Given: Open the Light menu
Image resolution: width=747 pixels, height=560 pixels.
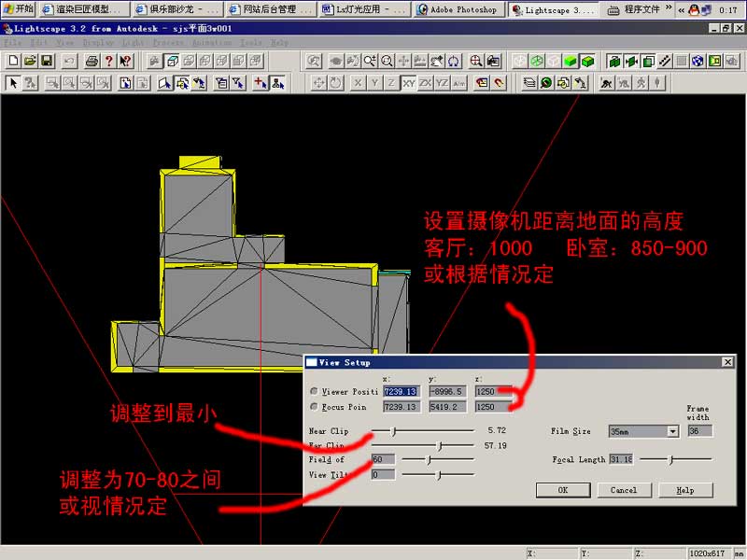Looking at the screenshot, I should [133, 42].
